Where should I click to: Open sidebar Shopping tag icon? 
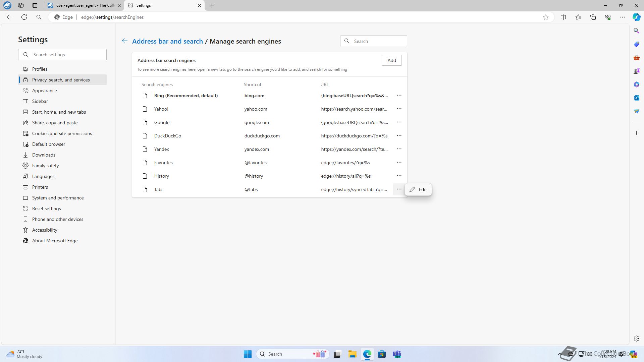636,44
